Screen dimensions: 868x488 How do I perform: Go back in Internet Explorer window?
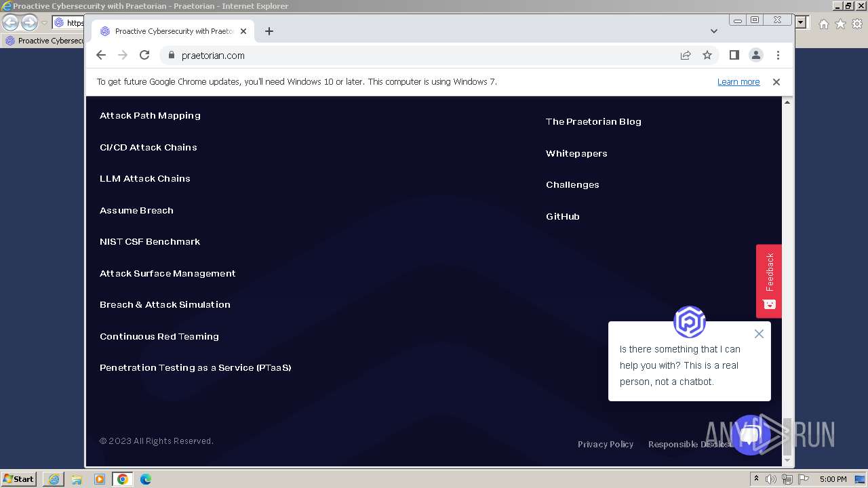click(11, 23)
